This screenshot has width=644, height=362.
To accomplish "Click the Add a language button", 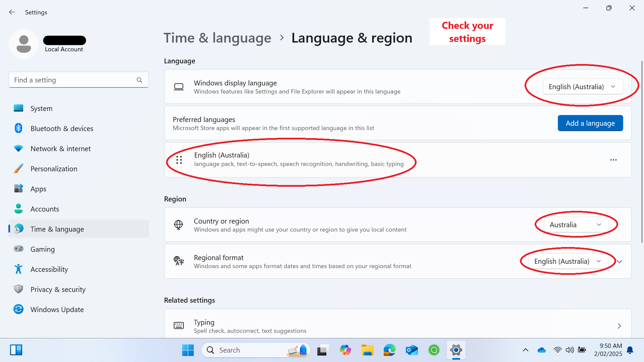I will pos(590,123).
